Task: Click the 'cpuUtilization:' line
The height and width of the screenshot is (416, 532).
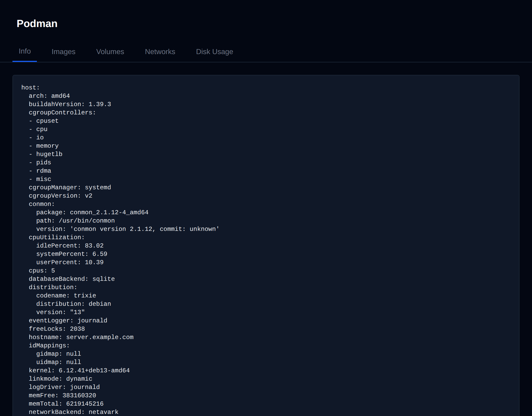Action: point(57,237)
